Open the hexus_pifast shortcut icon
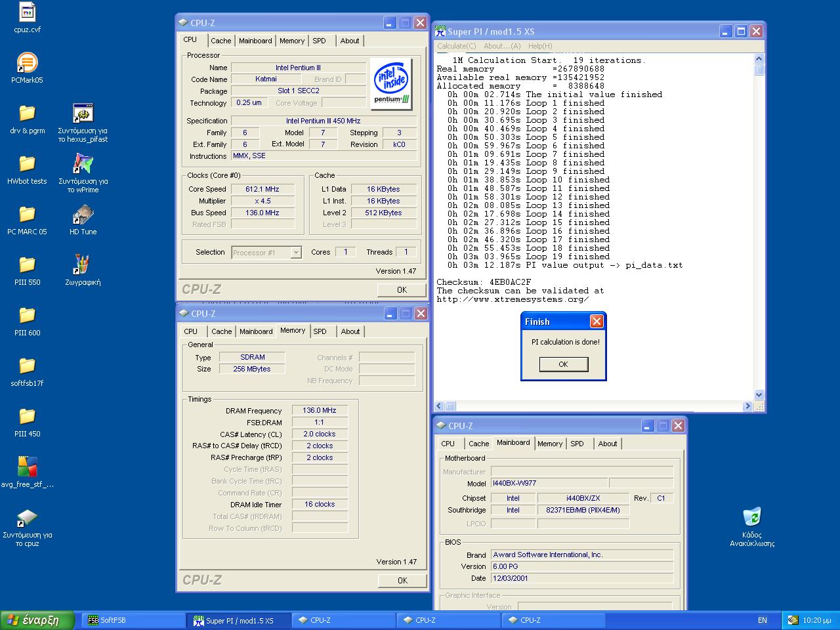This screenshot has height=630, width=840. (83, 113)
